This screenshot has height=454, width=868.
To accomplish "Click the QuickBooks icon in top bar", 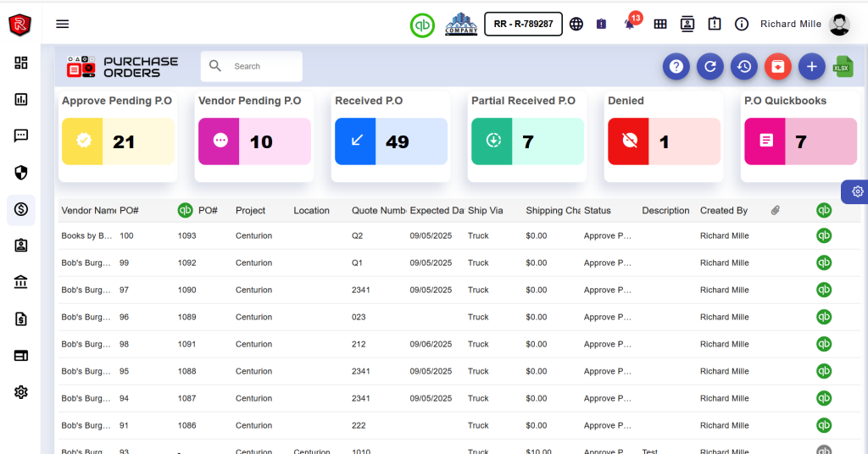I will (422, 25).
